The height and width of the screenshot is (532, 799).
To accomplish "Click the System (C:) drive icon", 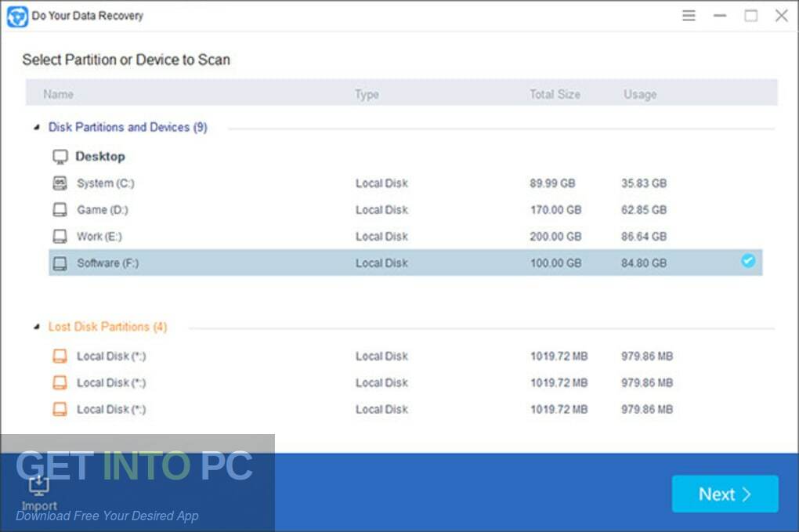I will tap(60, 183).
